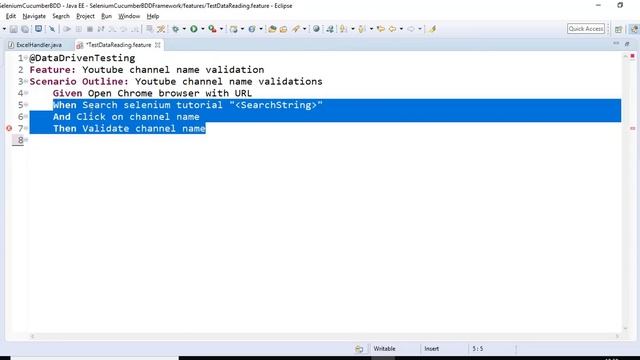Click the Save All toolbar icon
Viewport: 640px width, 360px height.
click(25, 29)
